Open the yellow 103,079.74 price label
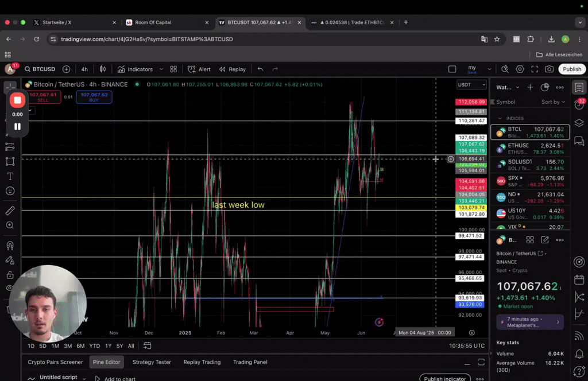Viewport: 588px width, 381px height. [x=471, y=208]
